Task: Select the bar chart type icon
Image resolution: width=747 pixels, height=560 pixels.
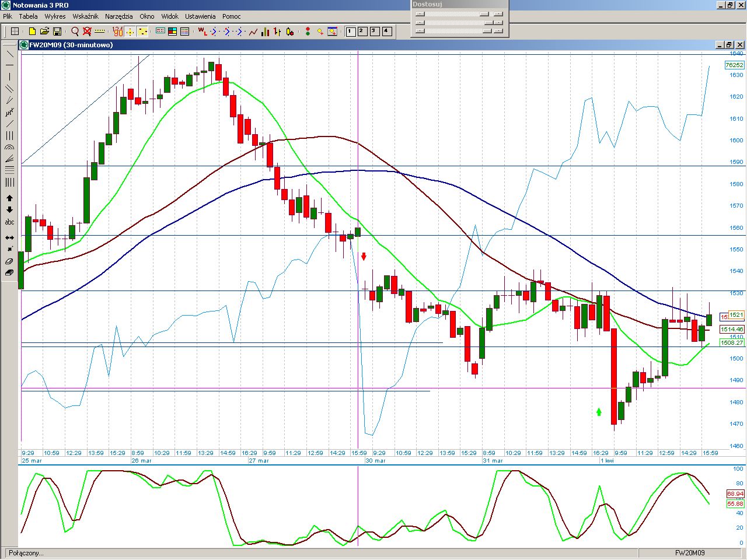Action: pyautogui.click(x=266, y=32)
